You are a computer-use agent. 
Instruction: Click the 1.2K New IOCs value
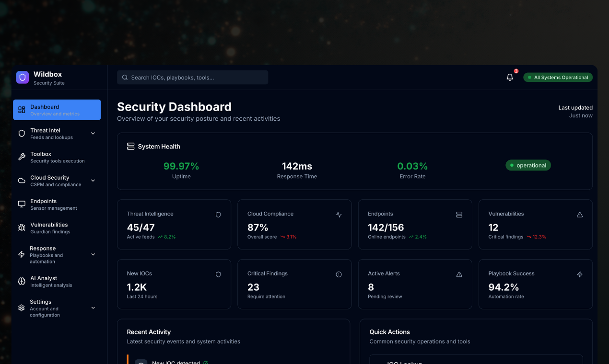[x=137, y=287]
